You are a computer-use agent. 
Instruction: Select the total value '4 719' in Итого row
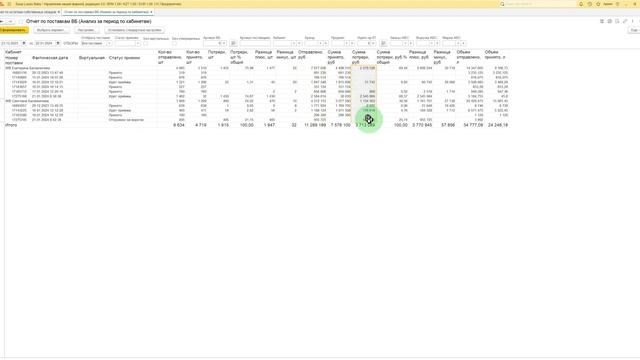coord(200,125)
